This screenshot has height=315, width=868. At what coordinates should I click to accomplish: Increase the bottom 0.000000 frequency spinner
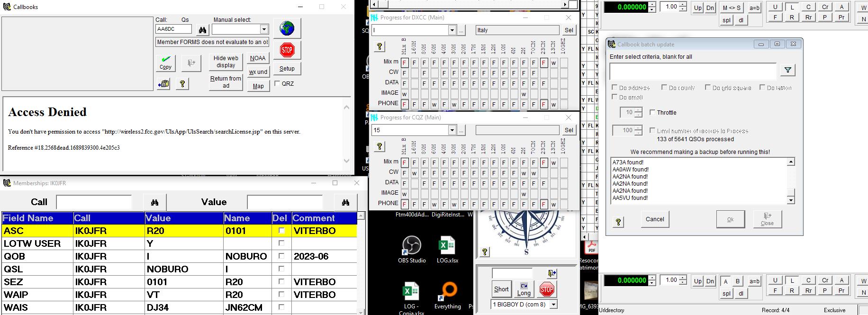(652, 278)
